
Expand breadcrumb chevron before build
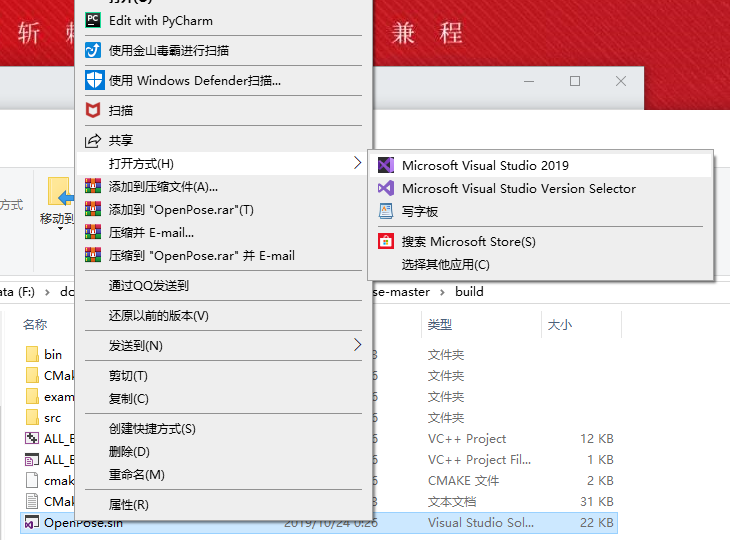coord(442,292)
